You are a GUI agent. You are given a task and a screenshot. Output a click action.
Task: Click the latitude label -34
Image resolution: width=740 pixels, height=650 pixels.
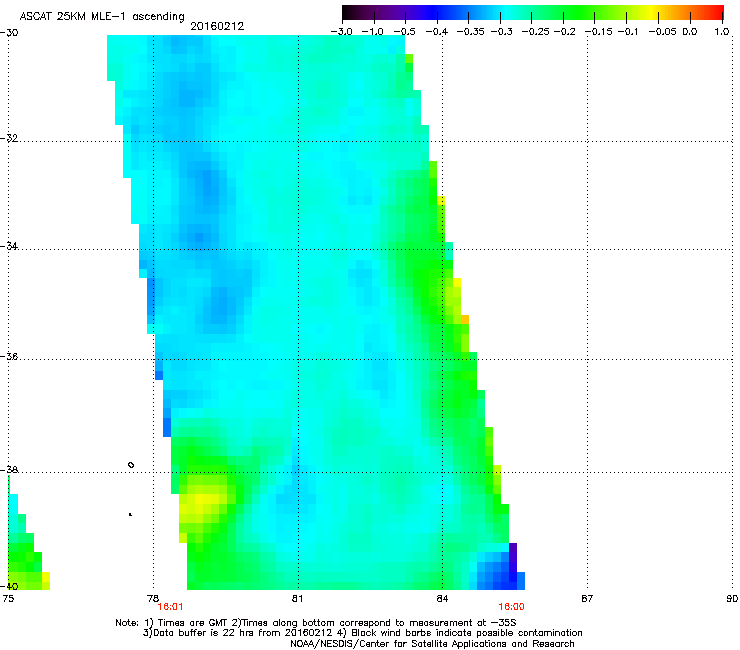pos(9,246)
